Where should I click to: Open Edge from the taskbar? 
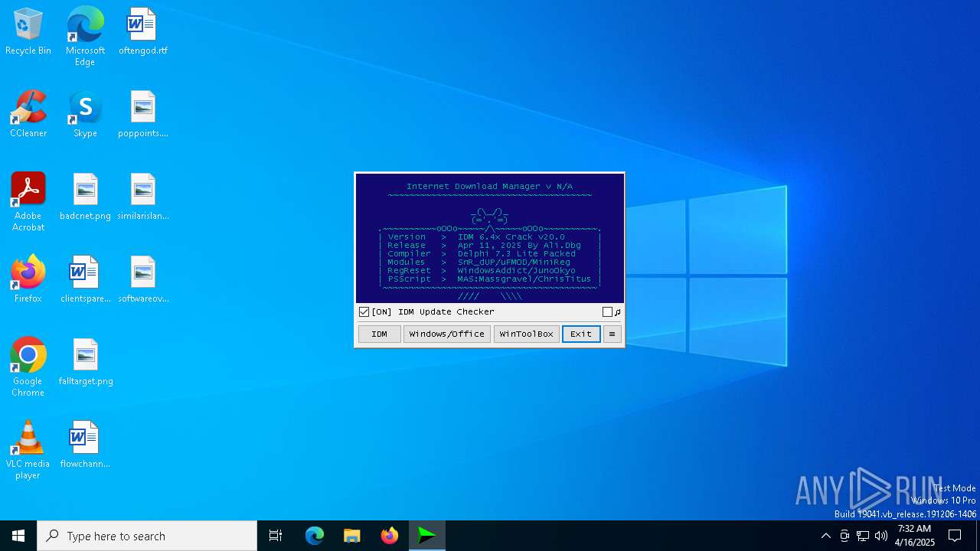tap(315, 536)
